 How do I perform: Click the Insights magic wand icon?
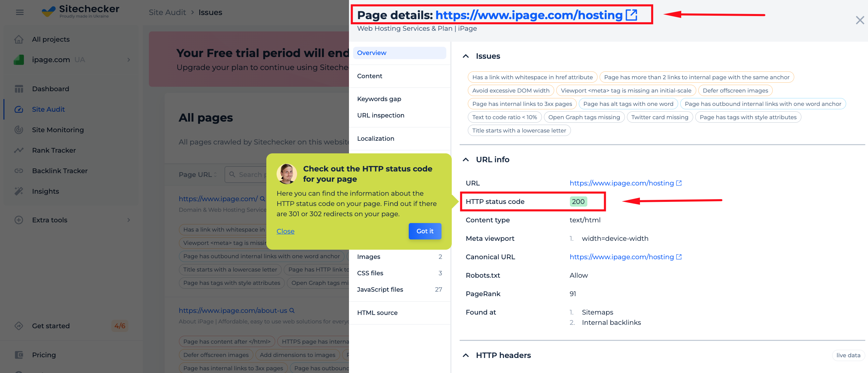point(19,191)
